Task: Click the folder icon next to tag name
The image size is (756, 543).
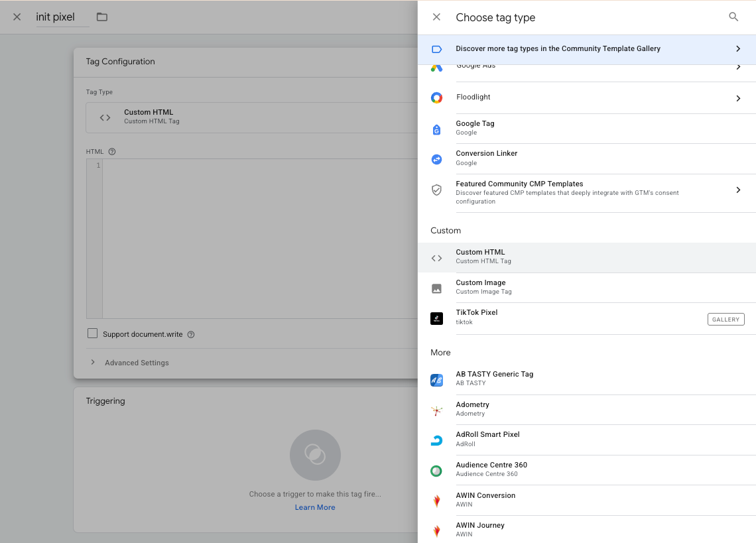Action: tap(102, 17)
